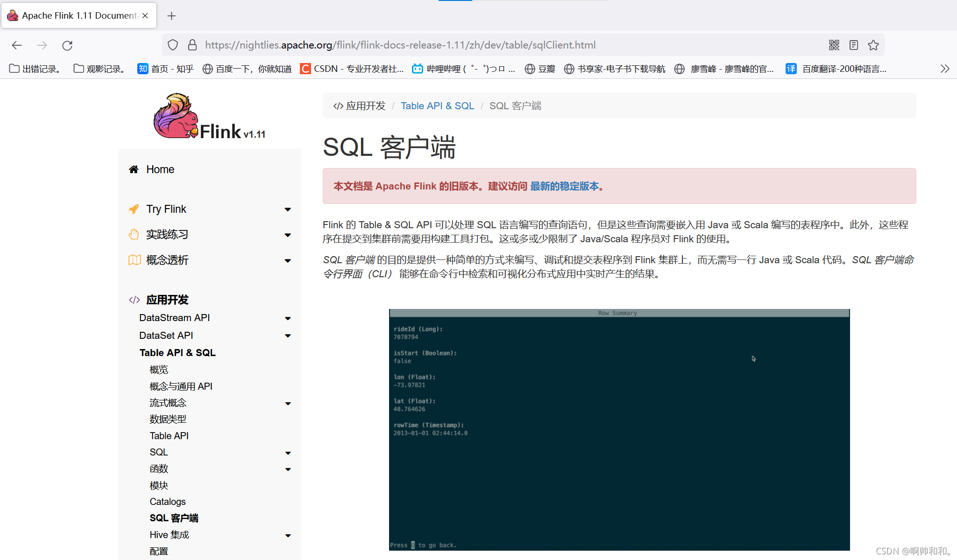
Task: Expand the DataSet API arrow
Action: 288,336
